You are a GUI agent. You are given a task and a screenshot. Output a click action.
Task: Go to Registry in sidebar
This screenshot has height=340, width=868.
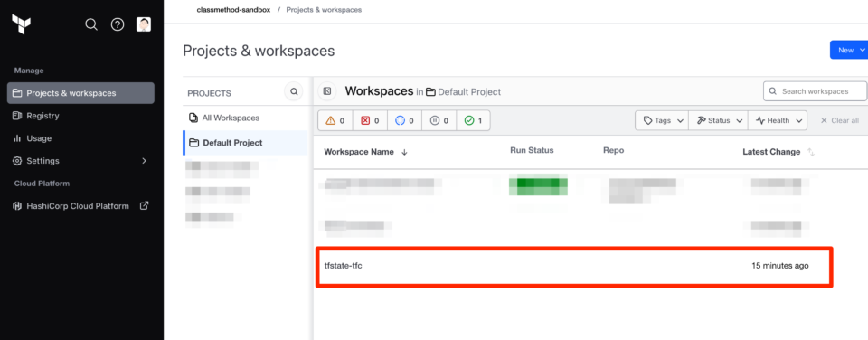pos(80,116)
